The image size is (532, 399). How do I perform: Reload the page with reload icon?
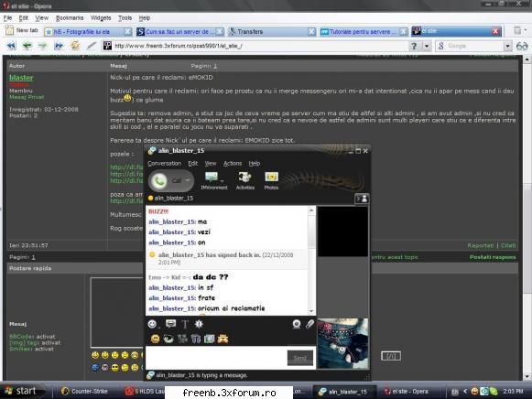coord(75,46)
